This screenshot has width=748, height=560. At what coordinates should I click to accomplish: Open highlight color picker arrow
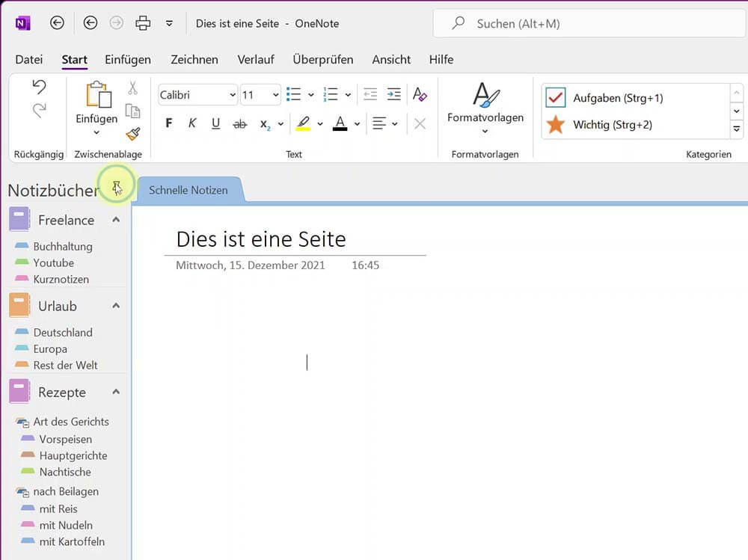320,124
